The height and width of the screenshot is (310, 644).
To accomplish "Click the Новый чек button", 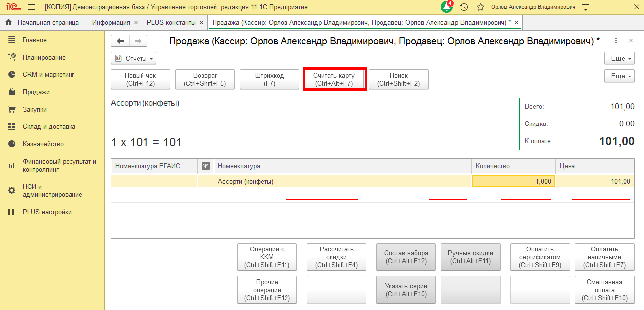I will click(x=141, y=79).
